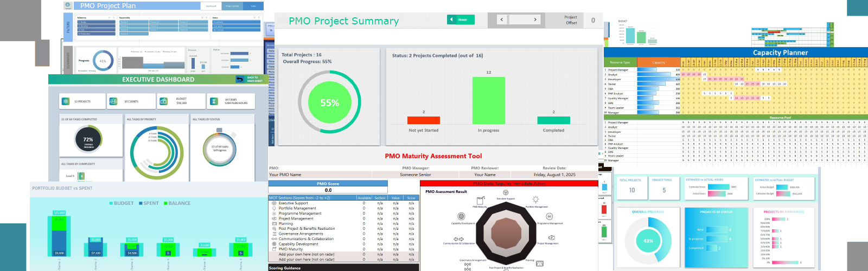Click the Communications & Collaboration arrows icon on the radar
The image size is (868, 271).
point(458,239)
